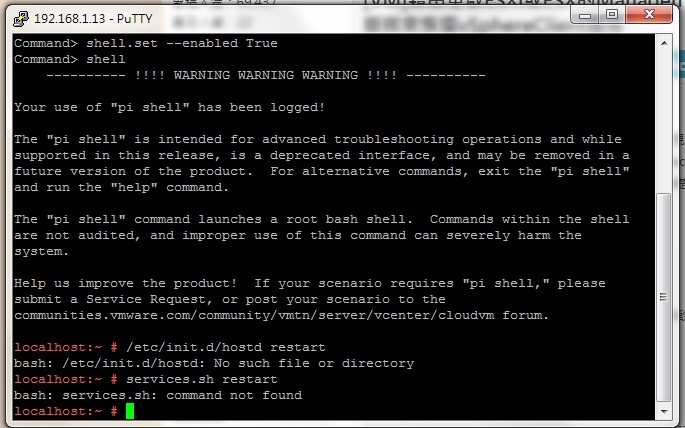The image size is (685, 428).
Task: Click 'command not found' error message
Action: tap(234, 395)
